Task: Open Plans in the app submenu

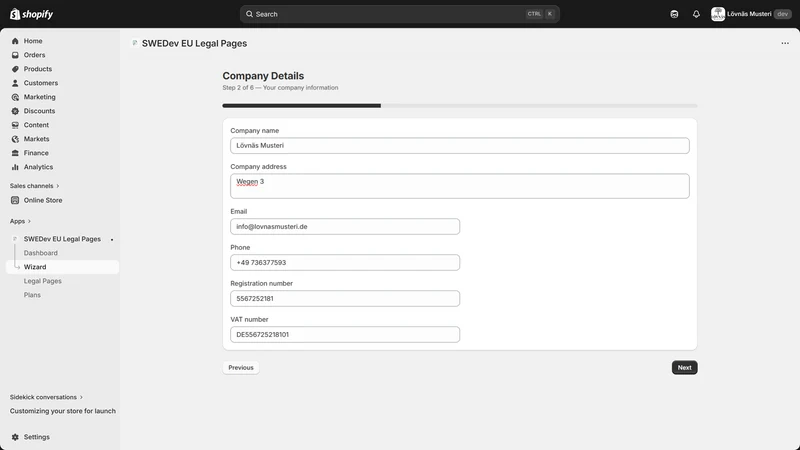Action: [32, 295]
